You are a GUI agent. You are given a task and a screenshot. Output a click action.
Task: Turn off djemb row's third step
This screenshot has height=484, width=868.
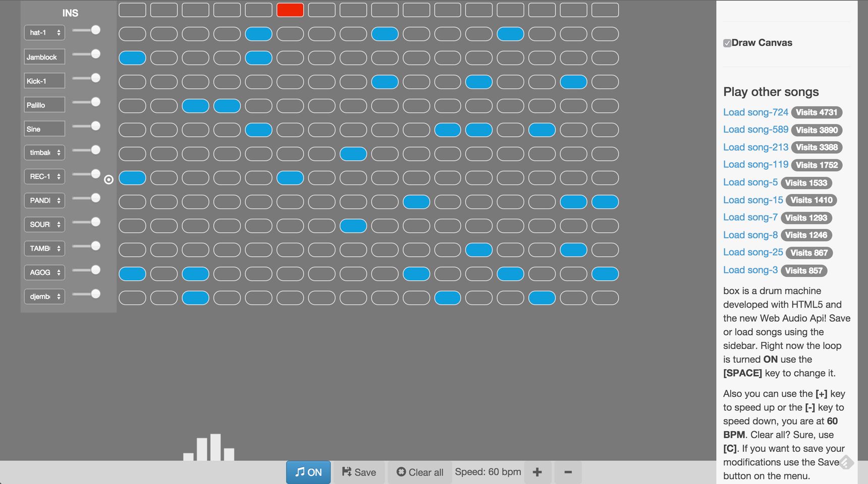click(x=195, y=298)
